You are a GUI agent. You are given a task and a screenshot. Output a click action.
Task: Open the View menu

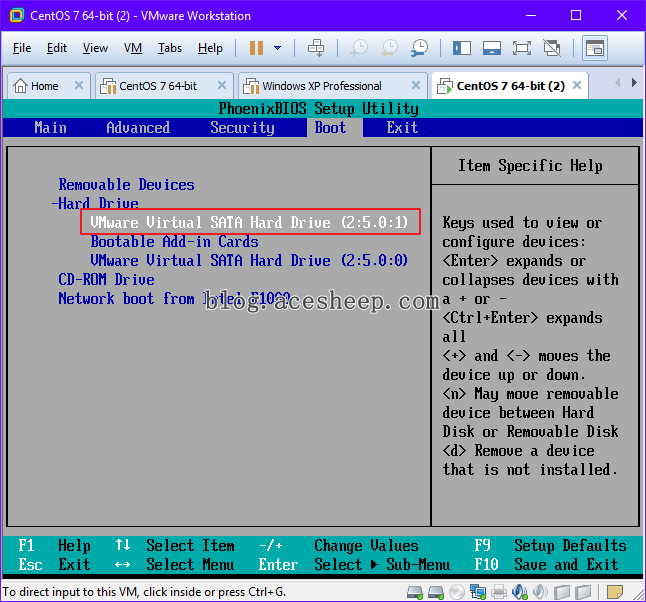coord(95,48)
